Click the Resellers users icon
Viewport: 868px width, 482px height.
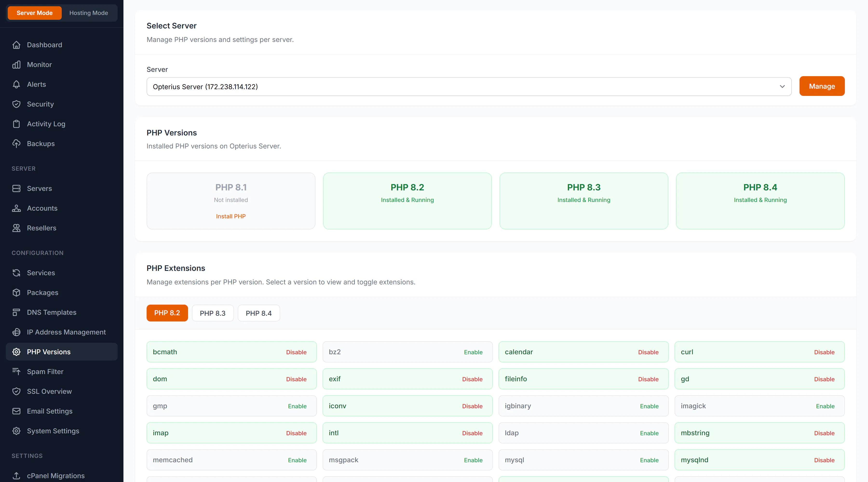click(16, 228)
